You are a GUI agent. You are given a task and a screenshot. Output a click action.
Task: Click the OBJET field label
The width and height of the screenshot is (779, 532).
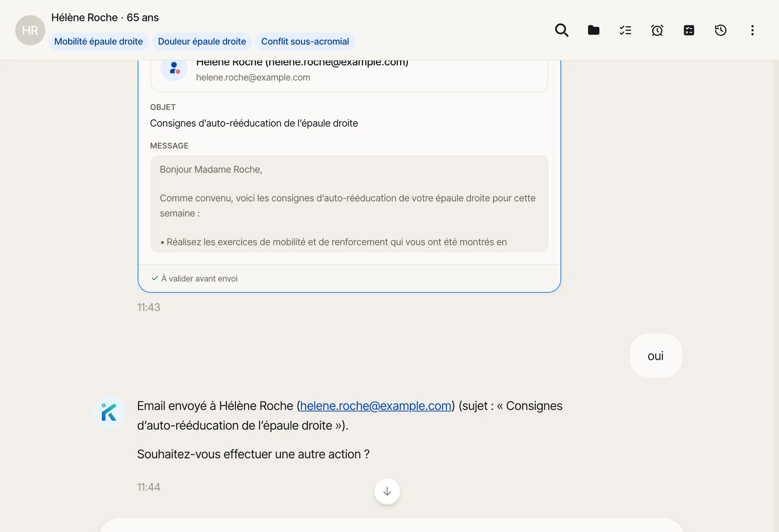pos(163,107)
